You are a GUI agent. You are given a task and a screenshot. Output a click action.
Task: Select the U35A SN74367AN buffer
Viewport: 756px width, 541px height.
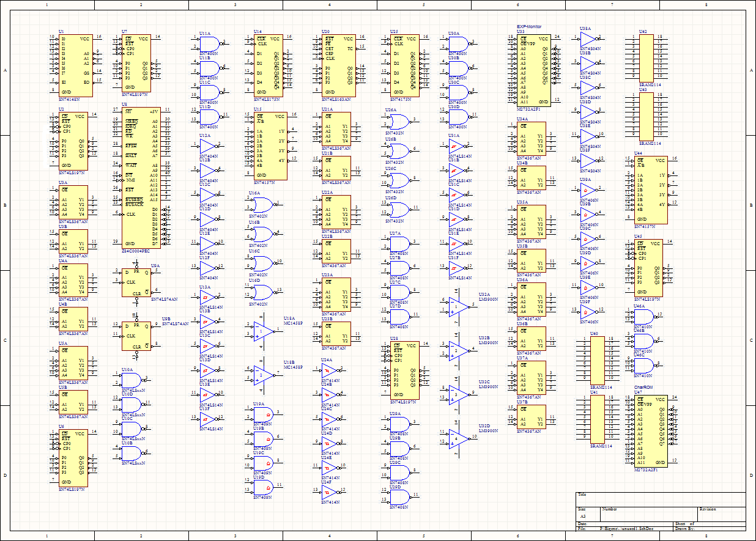point(532,222)
